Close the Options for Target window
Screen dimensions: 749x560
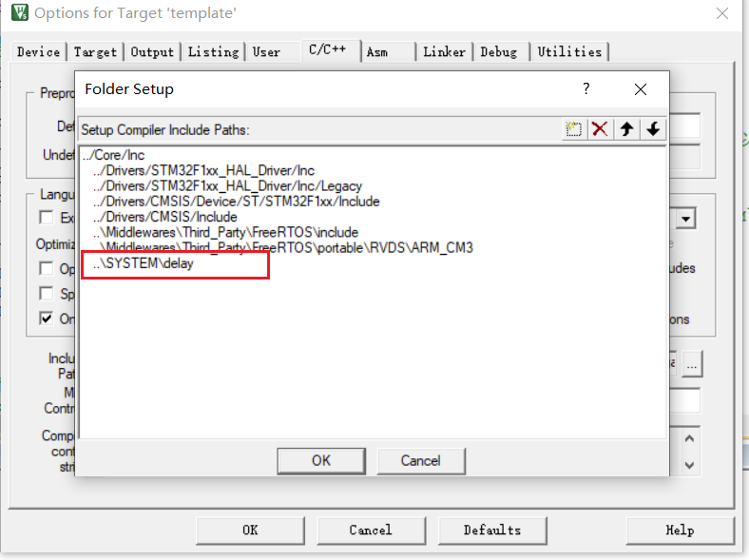(x=722, y=13)
